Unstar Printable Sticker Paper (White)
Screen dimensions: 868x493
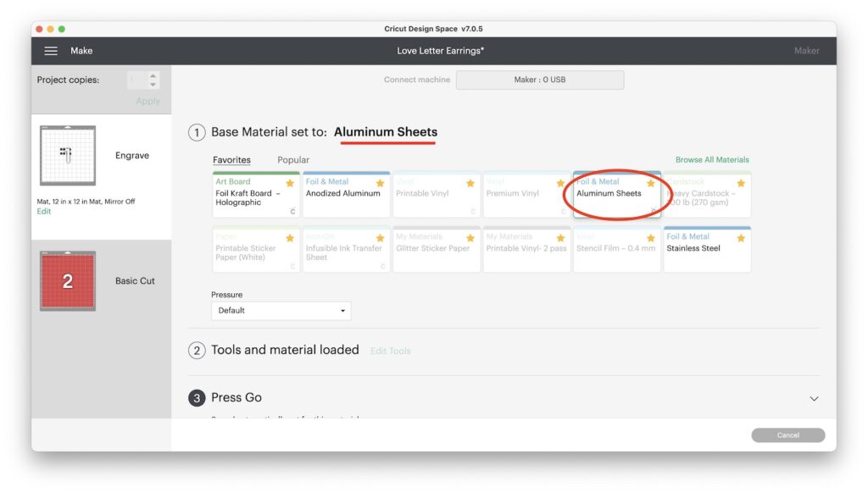click(290, 238)
